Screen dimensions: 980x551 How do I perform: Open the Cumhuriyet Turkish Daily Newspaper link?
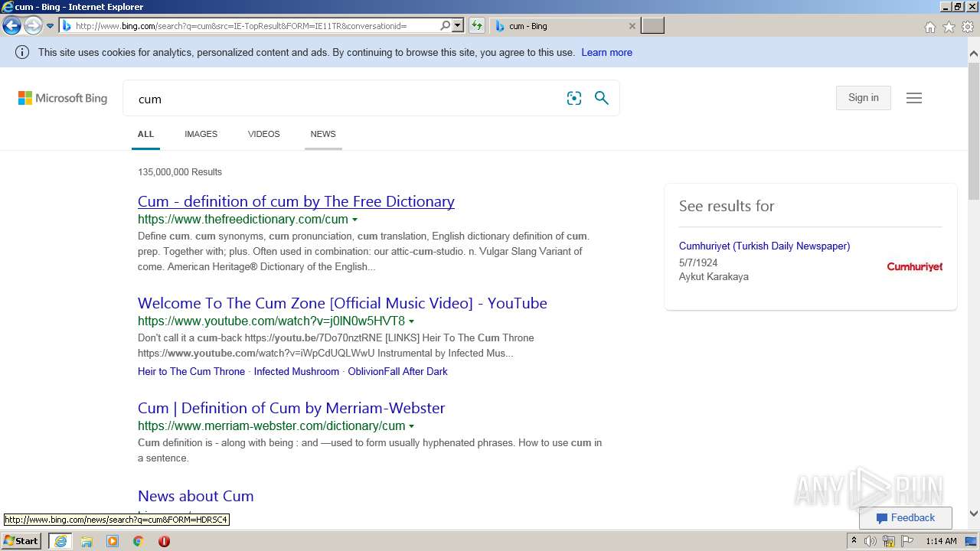(x=764, y=246)
